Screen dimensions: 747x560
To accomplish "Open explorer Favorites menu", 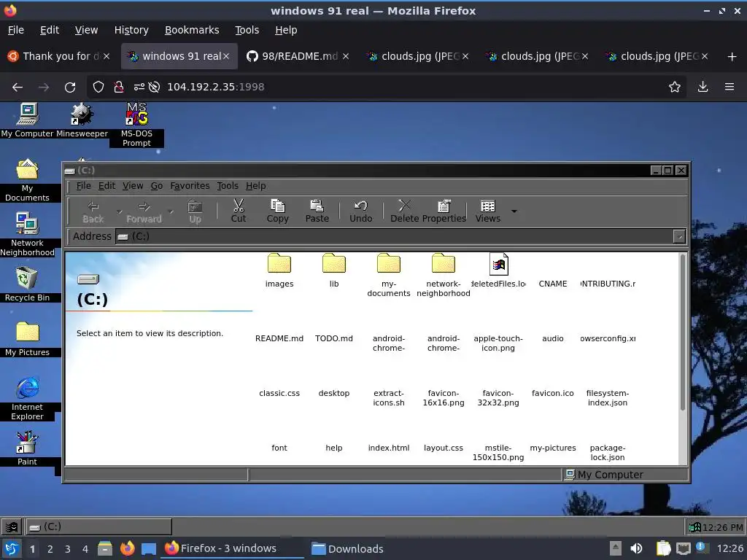I will pyautogui.click(x=190, y=186).
